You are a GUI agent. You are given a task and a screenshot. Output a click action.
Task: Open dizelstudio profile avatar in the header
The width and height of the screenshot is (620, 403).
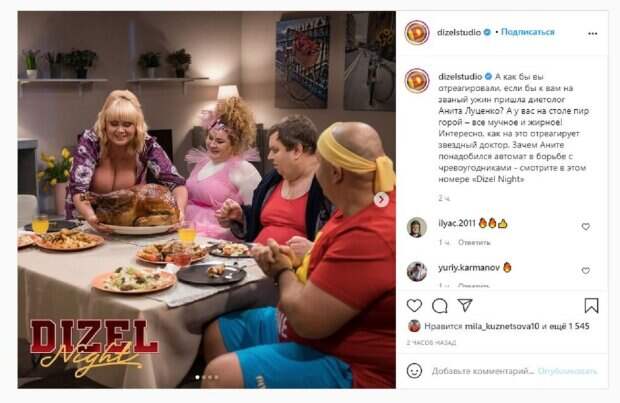417,32
